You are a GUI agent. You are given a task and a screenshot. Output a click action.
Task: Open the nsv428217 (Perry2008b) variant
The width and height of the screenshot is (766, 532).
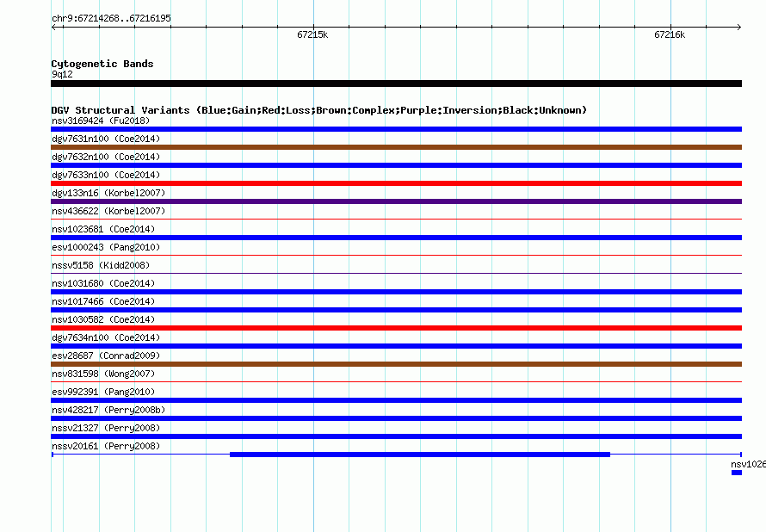click(x=108, y=410)
